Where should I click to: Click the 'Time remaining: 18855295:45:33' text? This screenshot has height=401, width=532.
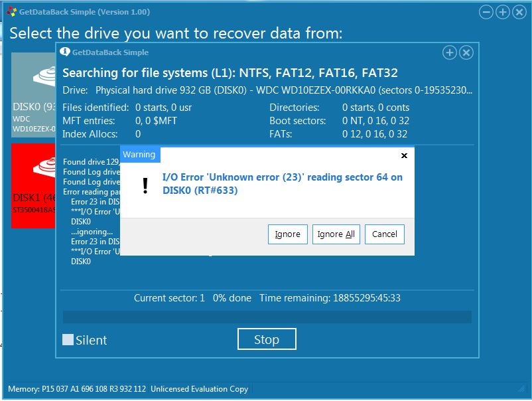click(330, 298)
